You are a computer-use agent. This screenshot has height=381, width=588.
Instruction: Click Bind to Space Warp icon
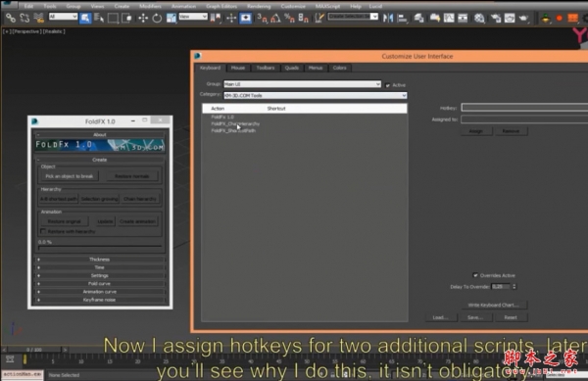(x=38, y=18)
